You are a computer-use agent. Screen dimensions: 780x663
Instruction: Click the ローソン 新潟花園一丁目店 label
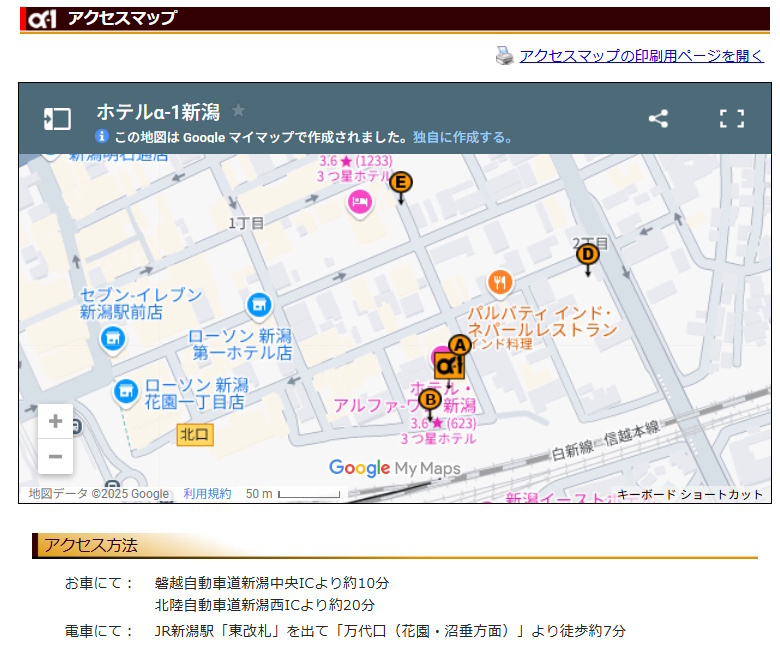click(196, 393)
